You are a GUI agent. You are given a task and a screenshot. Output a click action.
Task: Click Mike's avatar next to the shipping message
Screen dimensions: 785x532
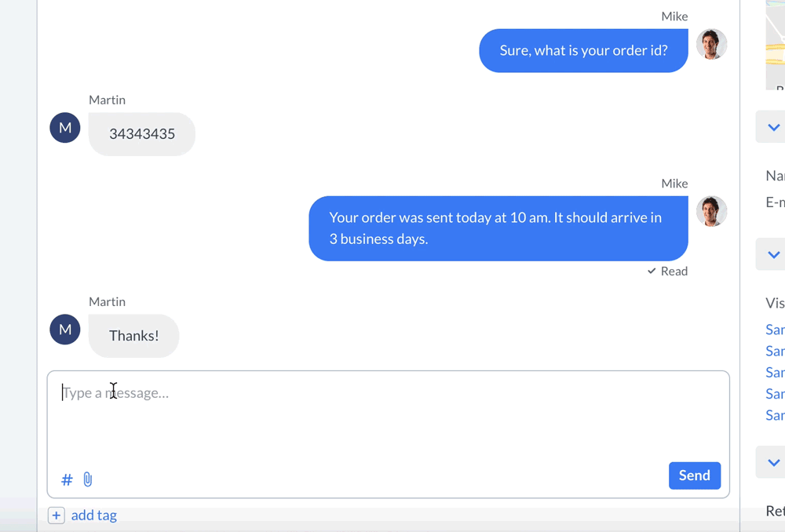click(712, 211)
